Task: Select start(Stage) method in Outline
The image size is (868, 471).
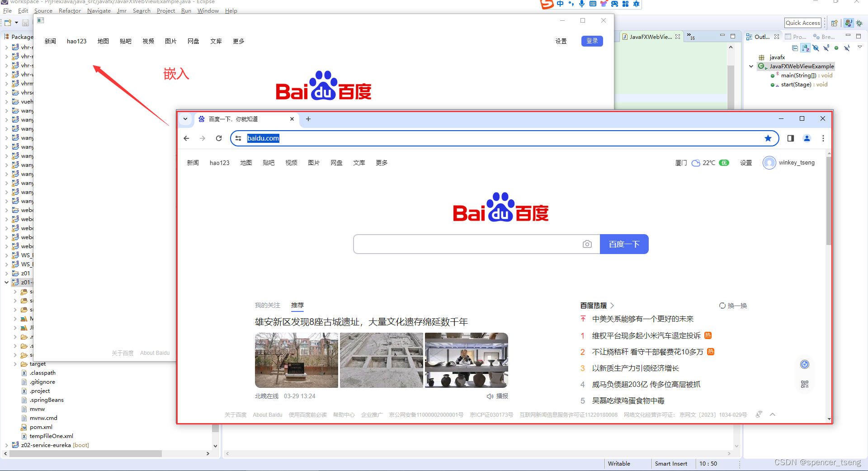Action: pyautogui.click(x=804, y=85)
